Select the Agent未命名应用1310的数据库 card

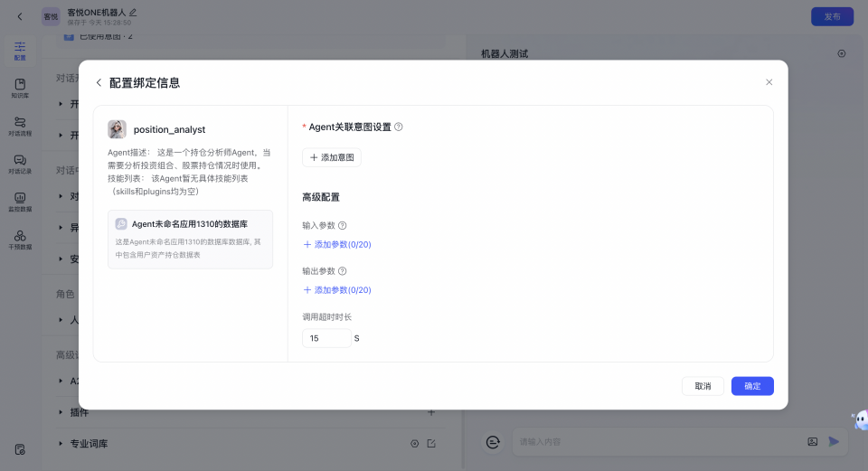[190, 239]
